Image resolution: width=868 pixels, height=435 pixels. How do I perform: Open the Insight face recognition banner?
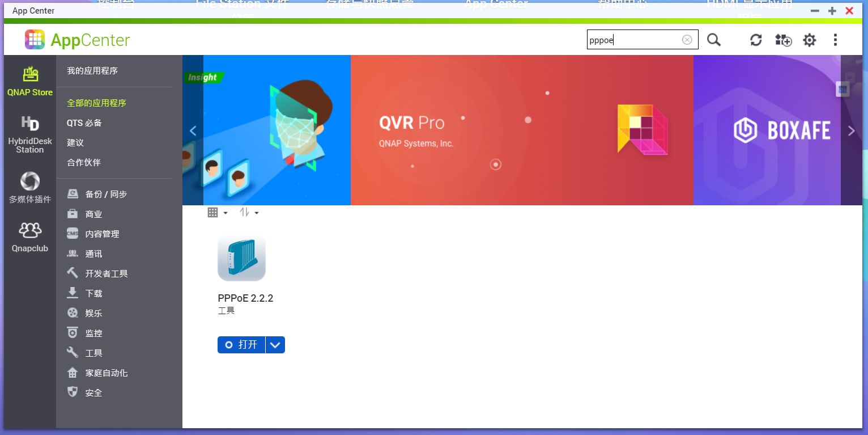pyautogui.click(x=277, y=130)
